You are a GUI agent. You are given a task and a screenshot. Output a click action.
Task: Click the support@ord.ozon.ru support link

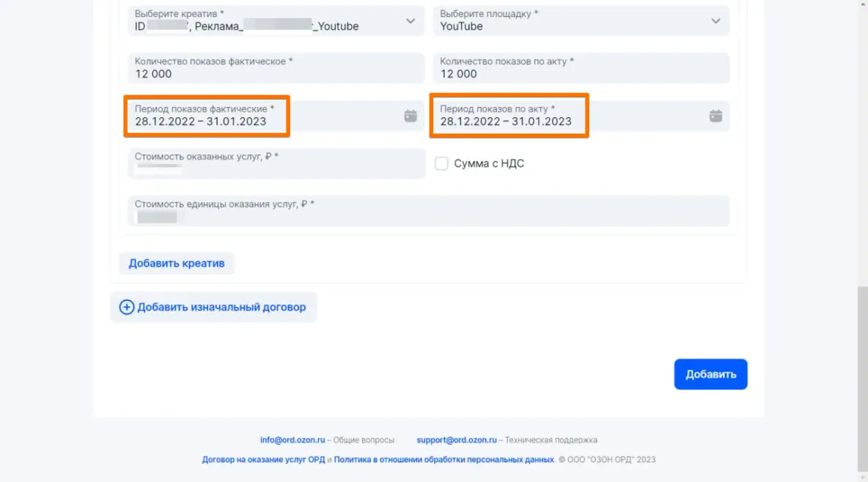click(x=457, y=440)
